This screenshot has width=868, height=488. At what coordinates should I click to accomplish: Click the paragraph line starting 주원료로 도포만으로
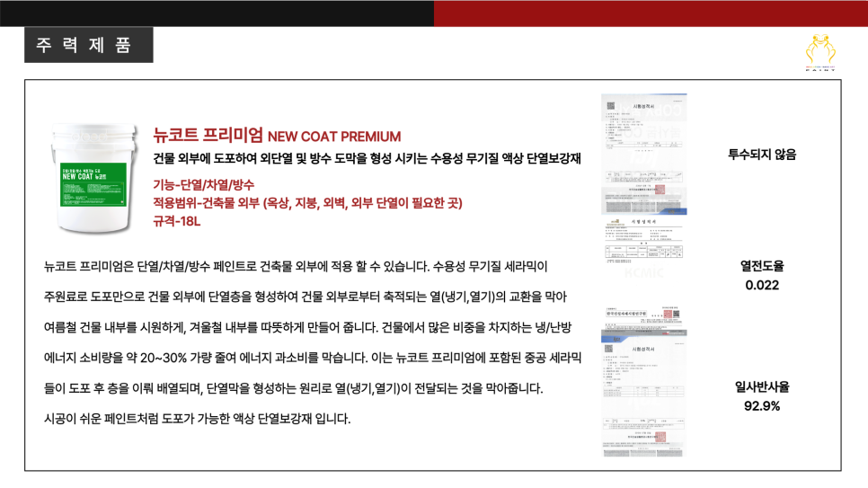[x=305, y=297]
